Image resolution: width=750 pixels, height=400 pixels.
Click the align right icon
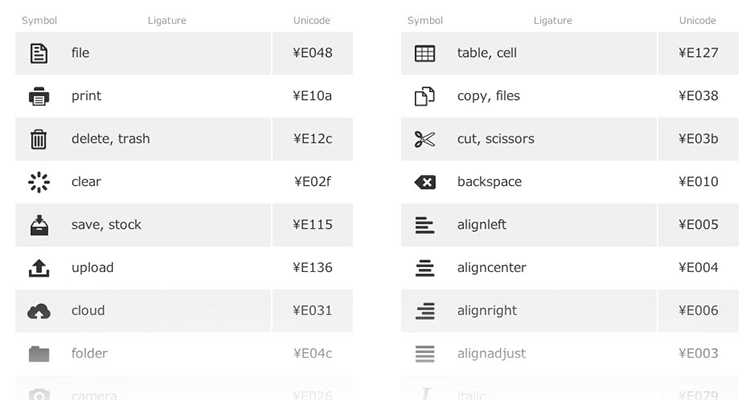(x=425, y=311)
